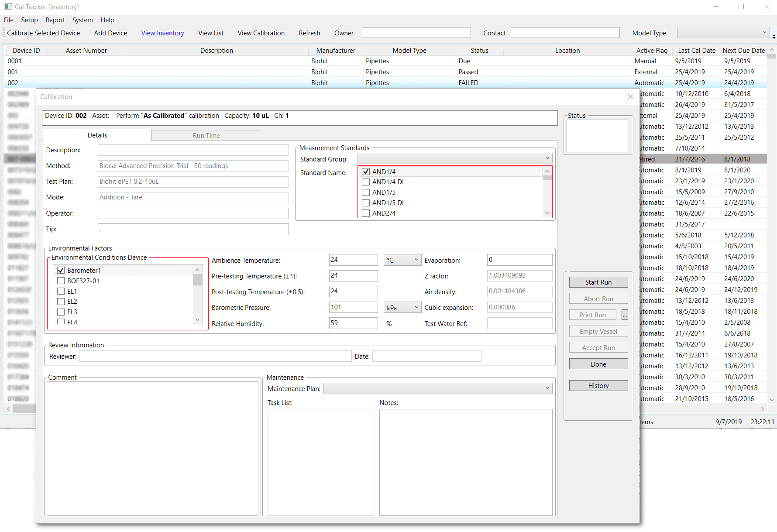Click the ellipsis button next to Print Run
Viewport: 777px width, 532px height.
[625, 315]
